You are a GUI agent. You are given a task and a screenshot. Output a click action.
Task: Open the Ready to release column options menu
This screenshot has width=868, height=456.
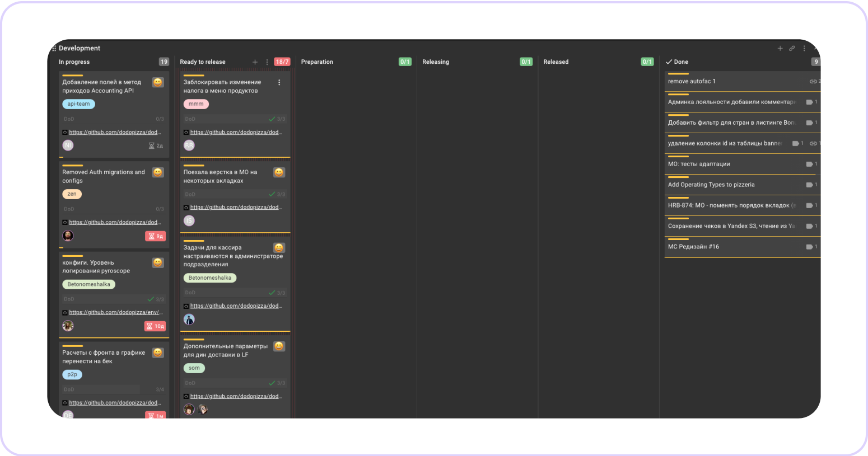[x=267, y=62]
